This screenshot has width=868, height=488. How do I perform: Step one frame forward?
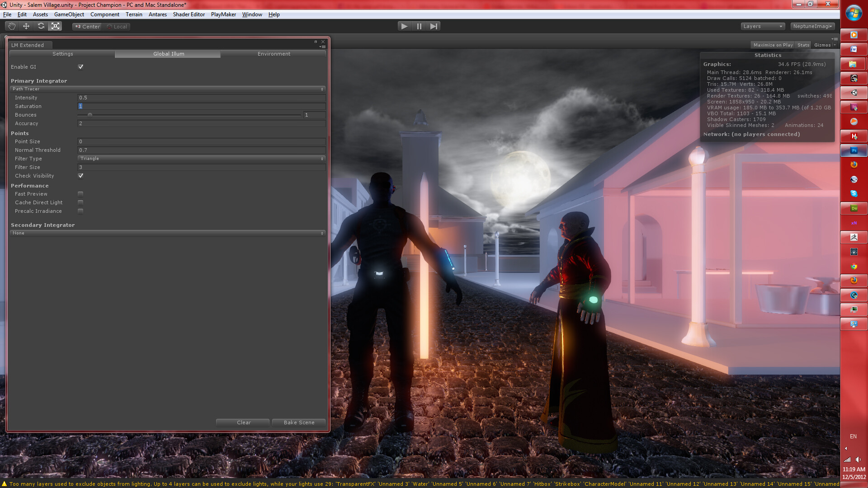(x=434, y=26)
